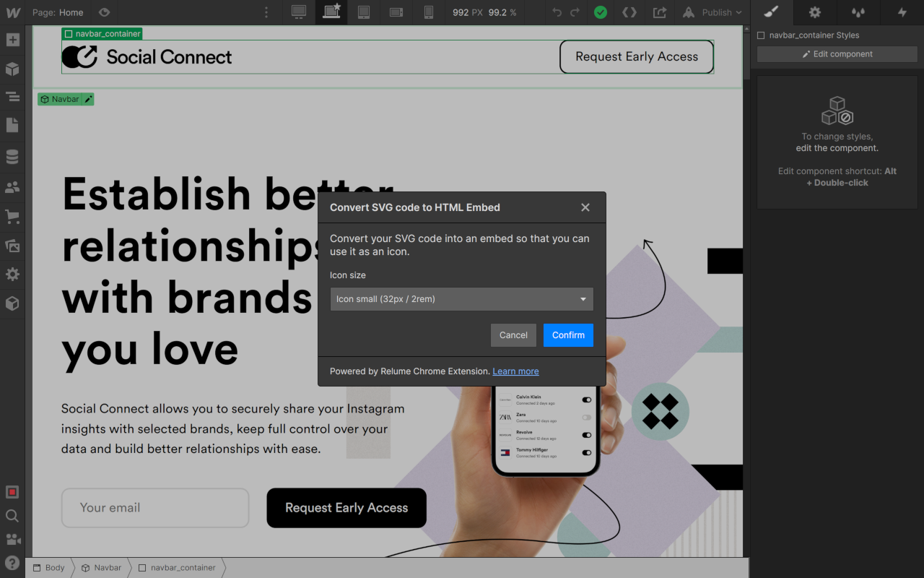Open the Add Elements panel
924x578 pixels.
[x=12, y=40]
